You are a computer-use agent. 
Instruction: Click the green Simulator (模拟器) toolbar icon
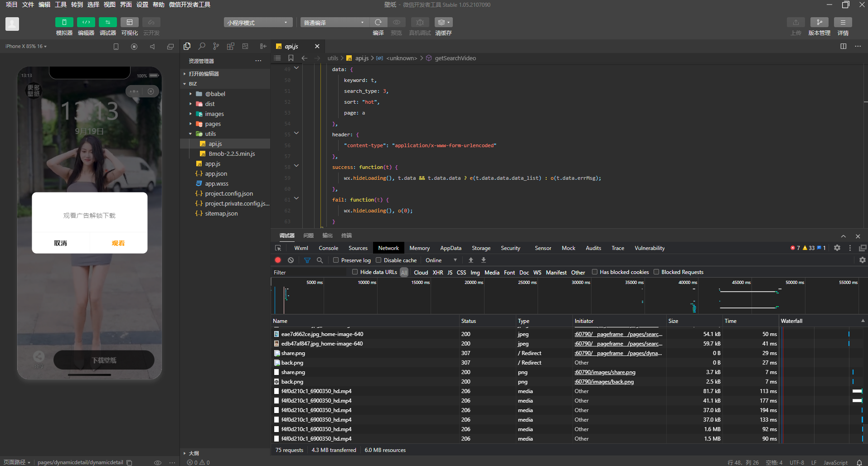pos(64,22)
